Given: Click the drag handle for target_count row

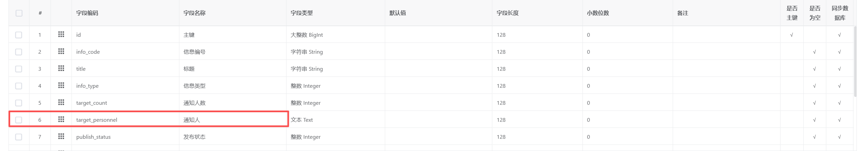Looking at the screenshot, I should (x=61, y=102).
